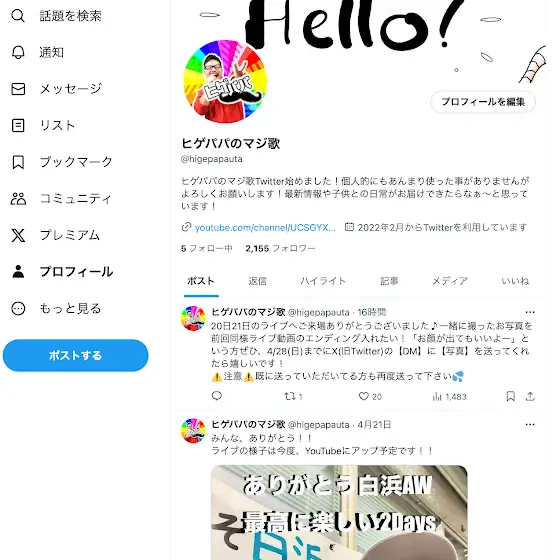Image resolution: width=560 pixels, height=560 pixels.
Task: Open the 話題を検索 search icon
Action: tap(18, 16)
